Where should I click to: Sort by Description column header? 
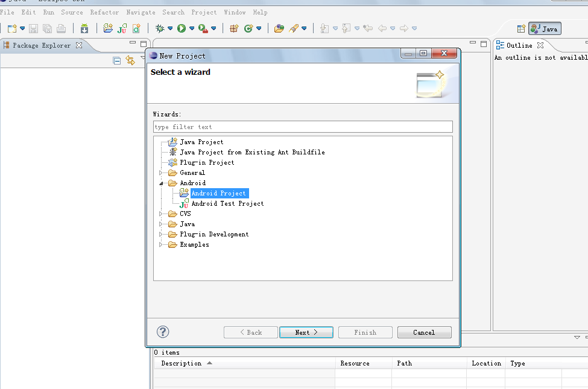(x=244, y=363)
